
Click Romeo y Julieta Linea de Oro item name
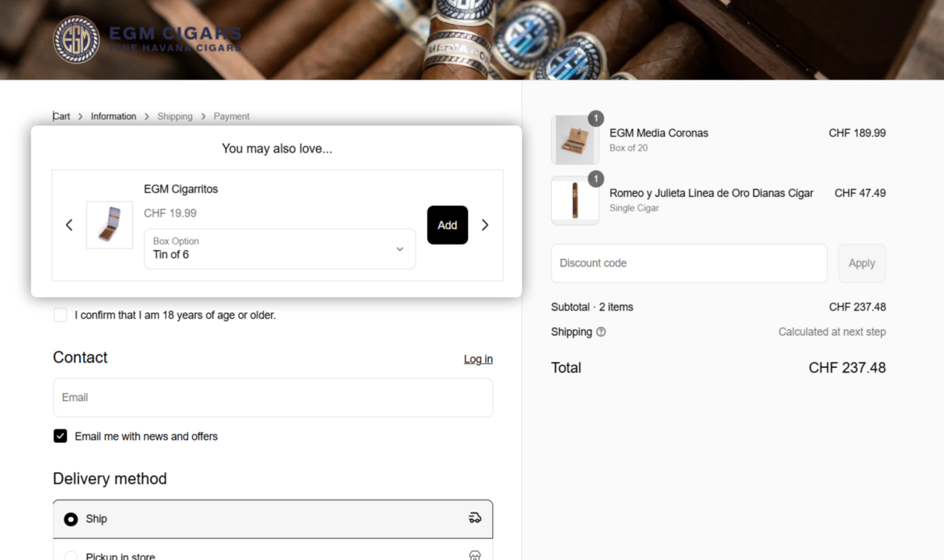pyautogui.click(x=711, y=194)
